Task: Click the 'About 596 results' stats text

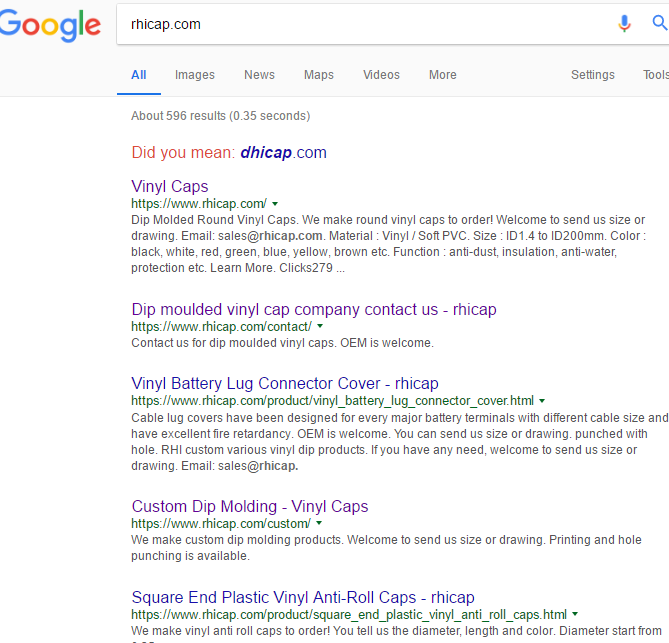Action: click(221, 116)
